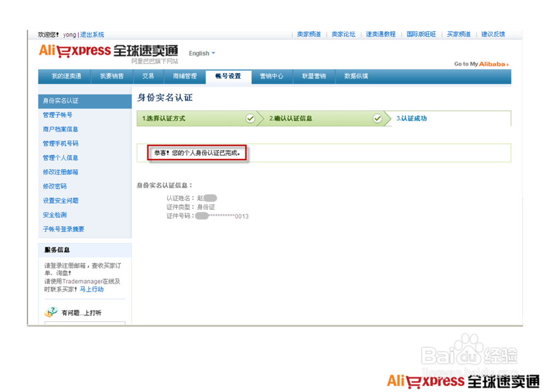The width and height of the screenshot is (549, 392).
Task: Open 修改注册邮箱 sidebar item
Action: (60, 172)
